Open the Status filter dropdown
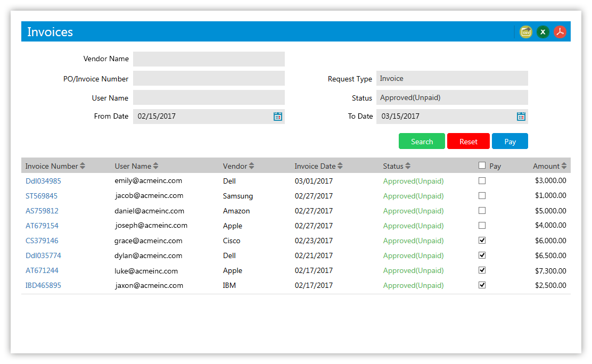592x364 pixels. tap(452, 97)
